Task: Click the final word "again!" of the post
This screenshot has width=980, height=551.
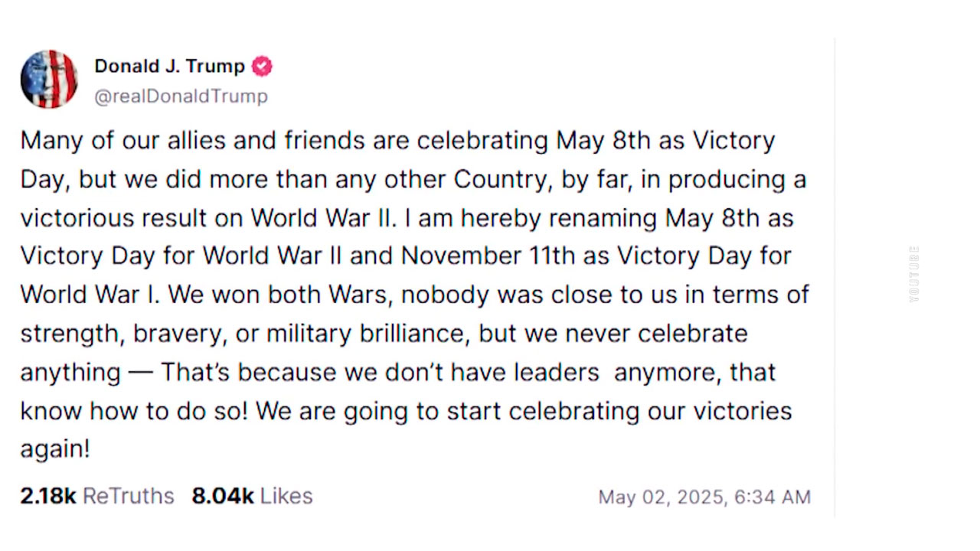Action: pyautogui.click(x=55, y=450)
